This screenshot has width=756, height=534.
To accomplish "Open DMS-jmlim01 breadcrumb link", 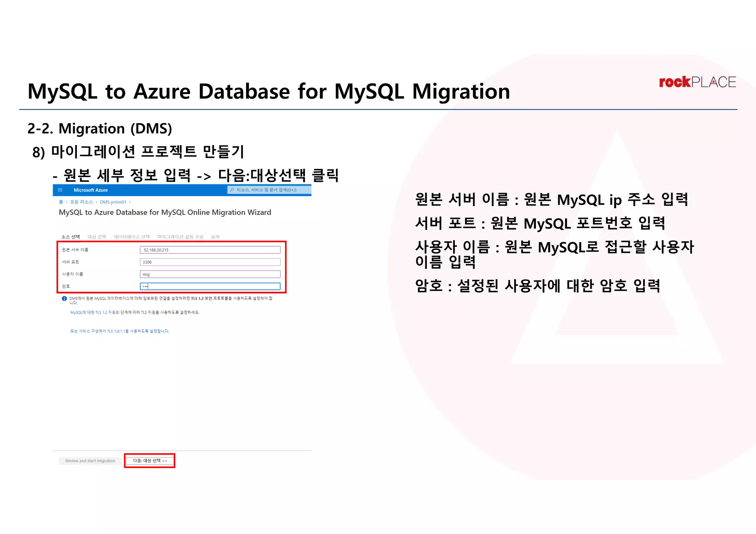I will coord(113,202).
